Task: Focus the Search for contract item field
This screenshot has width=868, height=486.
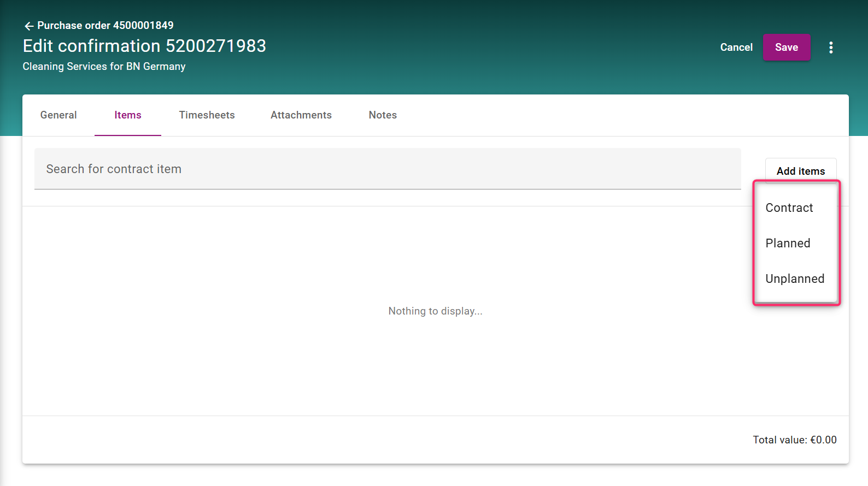Action: 387,169
